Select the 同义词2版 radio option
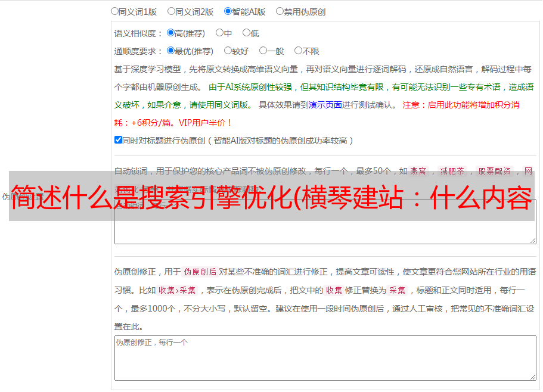Viewport: 543px width, 392px height. 171,11
